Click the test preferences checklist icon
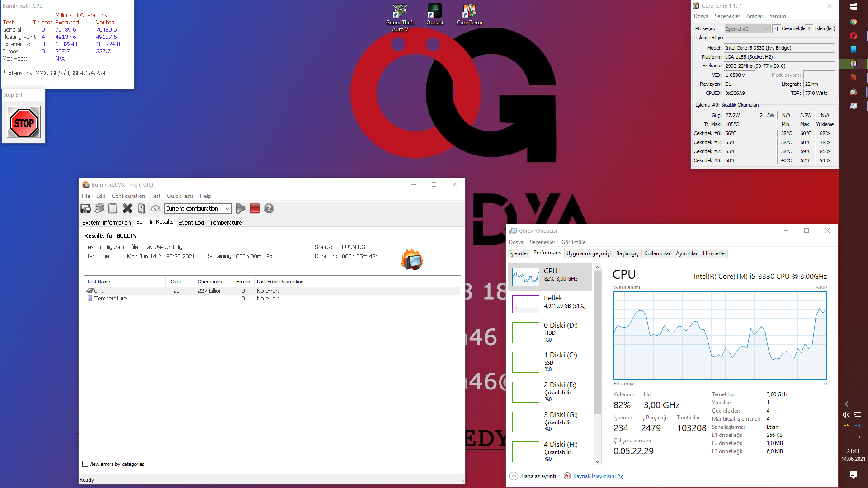The image size is (868, 488). pyautogui.click(x=142, y=208)
